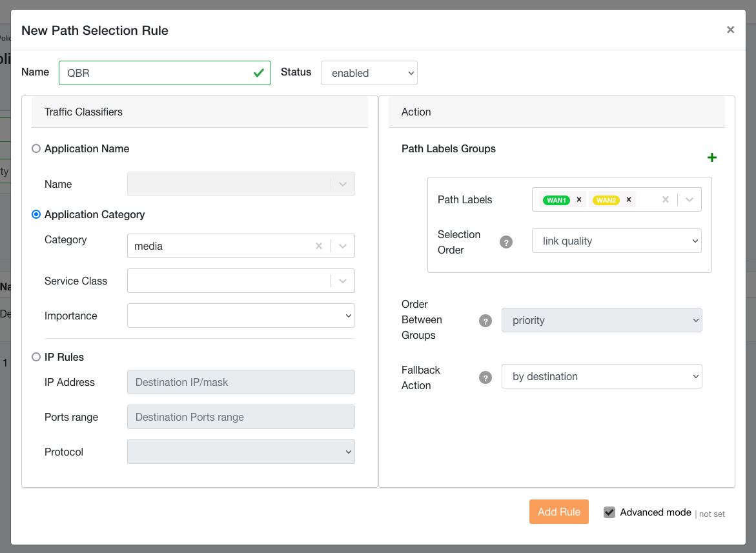Image resolution: width=756 pixels, height=553 pixels.
Task: Open the Selection Order link quality dropdown
Action: coord(616,241)
